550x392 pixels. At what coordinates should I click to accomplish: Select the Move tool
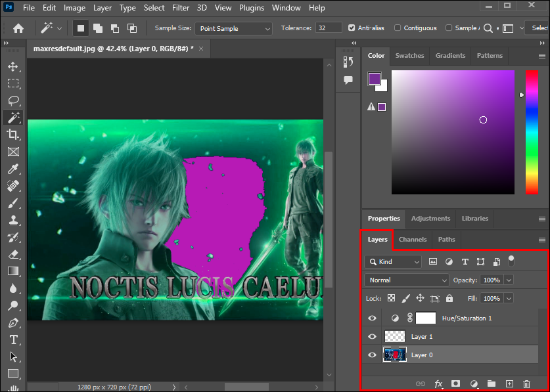[x=12, y=66]
